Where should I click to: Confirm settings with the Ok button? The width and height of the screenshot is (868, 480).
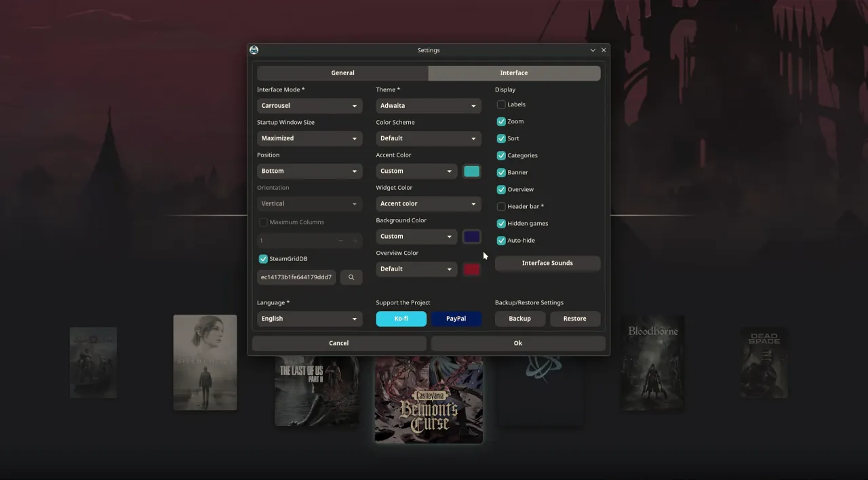518,343
